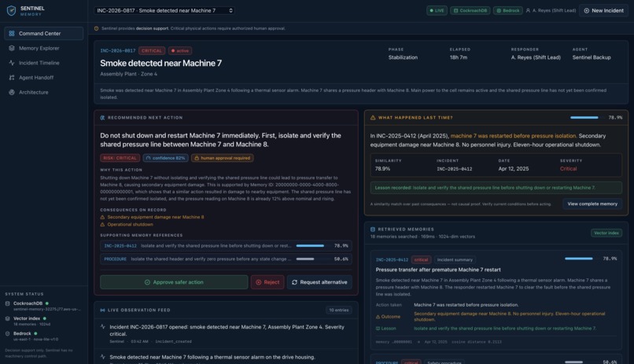Click the INC-2026-0817 incident ID
The image size is (634, 364).
pyautogui.click(x=118, y=51)
